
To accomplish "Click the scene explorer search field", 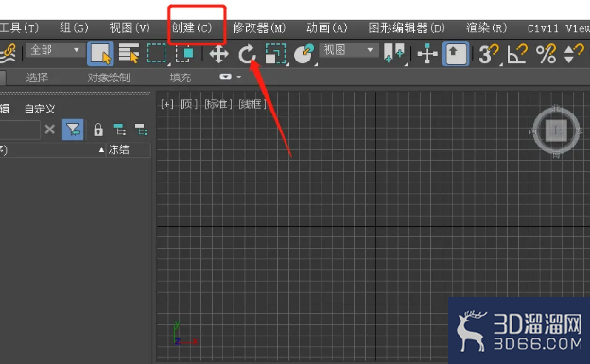I will tap(20, 130).
